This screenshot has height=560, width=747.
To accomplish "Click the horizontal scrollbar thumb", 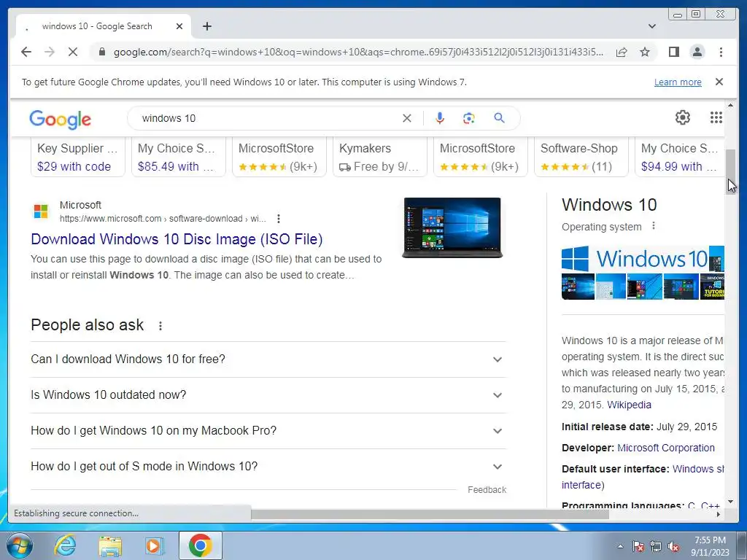I will [430, 514].
